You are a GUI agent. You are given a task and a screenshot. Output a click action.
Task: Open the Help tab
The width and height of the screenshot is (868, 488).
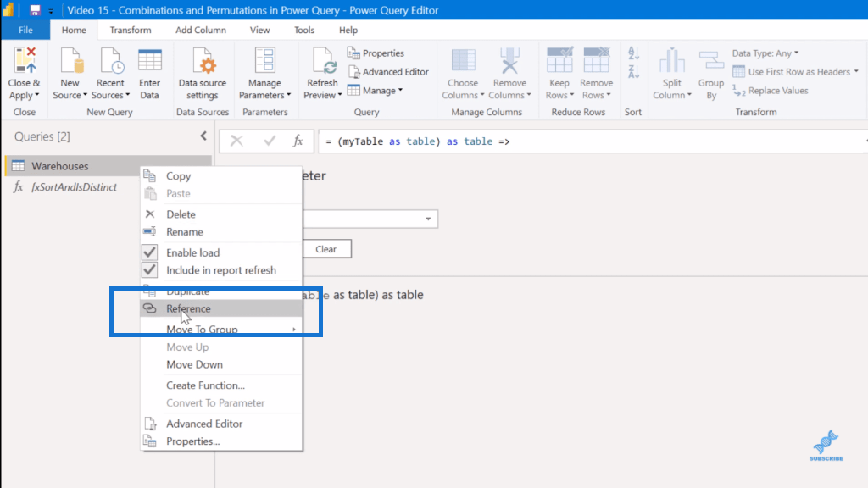348,30
